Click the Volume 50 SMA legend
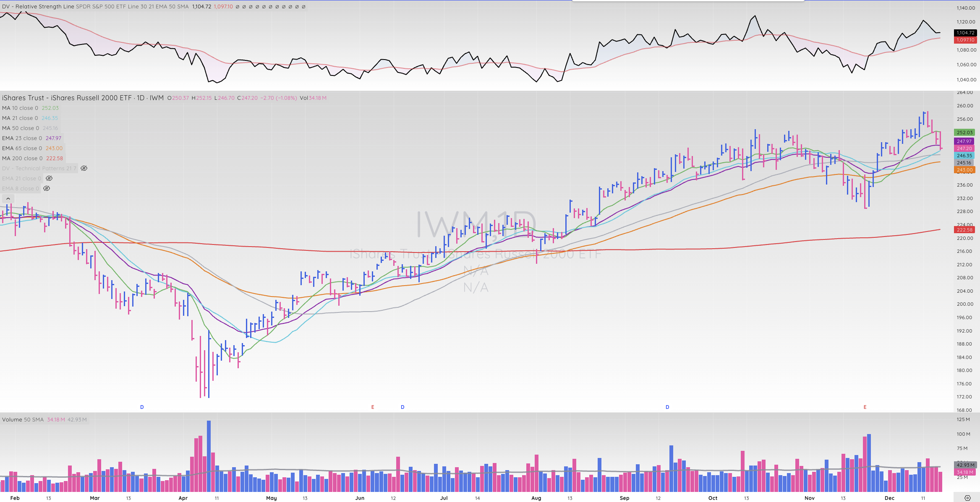Image resolution: width=980 pixels, height=502 pixels. click(x=23, y=419)
